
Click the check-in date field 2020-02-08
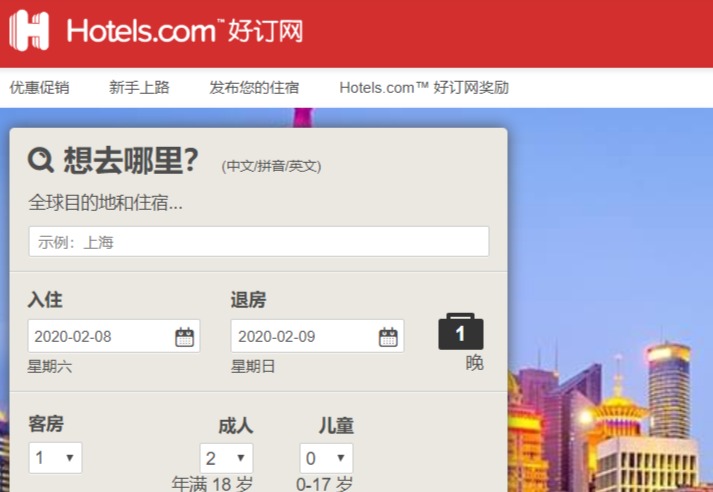pyautogui.click(x=114, y=336)
